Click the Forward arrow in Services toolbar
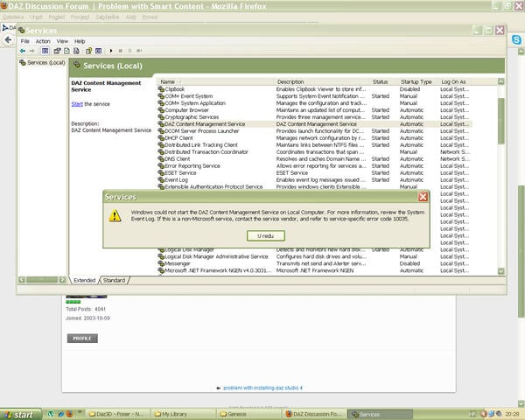 coord(31,51)
